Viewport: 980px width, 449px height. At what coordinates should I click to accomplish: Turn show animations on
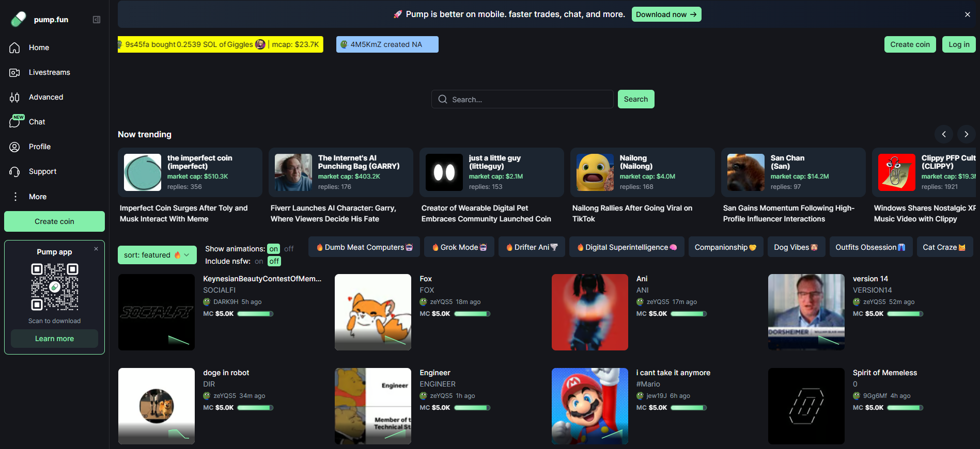pos(273,249)
